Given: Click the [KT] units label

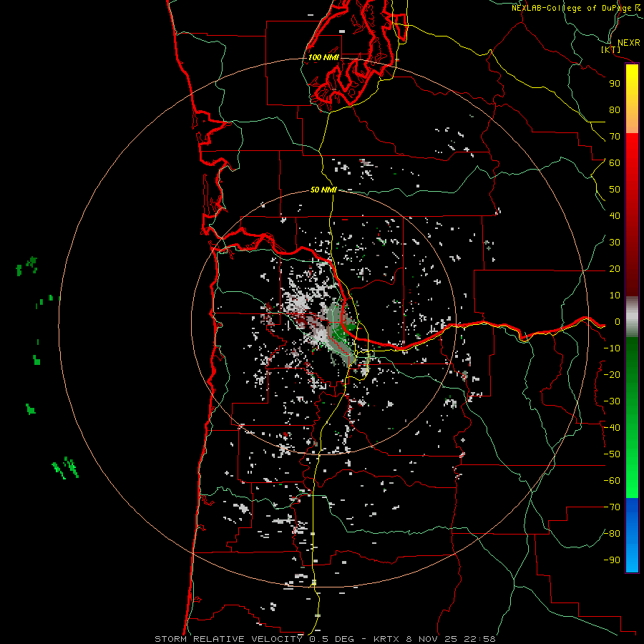Looking at the screenshot, I should (611, 49).
